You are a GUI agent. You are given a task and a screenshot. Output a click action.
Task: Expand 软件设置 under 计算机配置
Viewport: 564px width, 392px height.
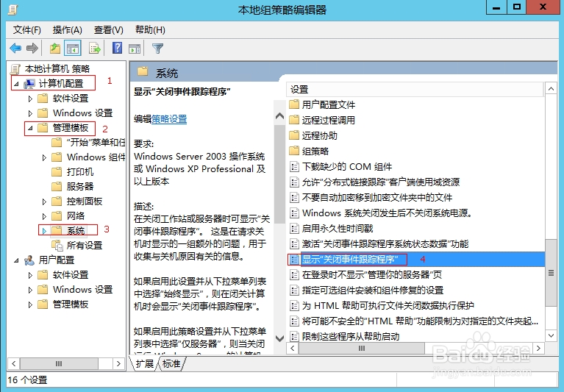pos(30,99)
